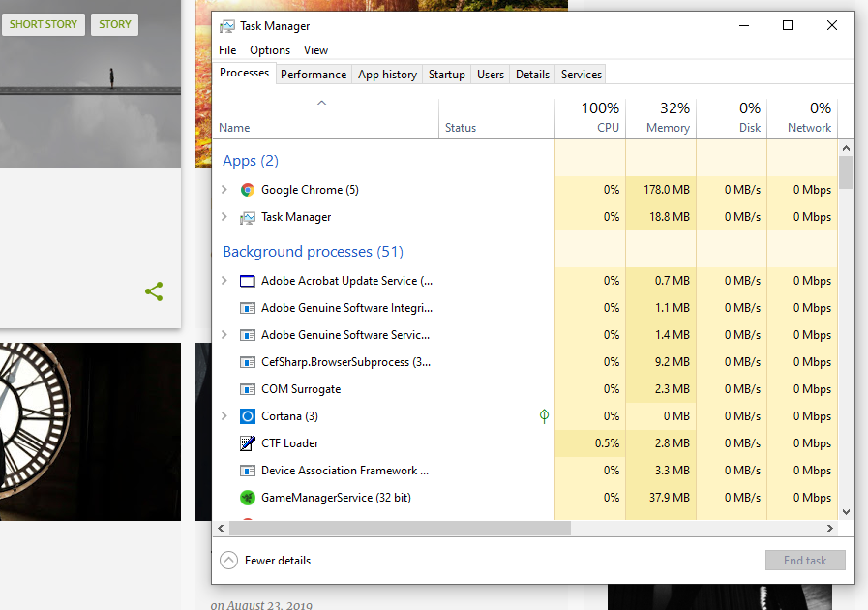Select the COM Surrogate process name
Viewport: 868px width, 610px height.
pos(301,389)
